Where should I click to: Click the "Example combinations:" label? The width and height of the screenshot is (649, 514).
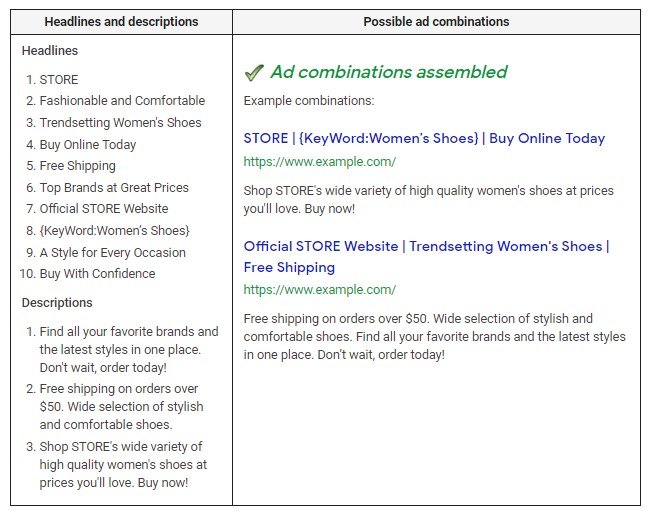point(308,101)
